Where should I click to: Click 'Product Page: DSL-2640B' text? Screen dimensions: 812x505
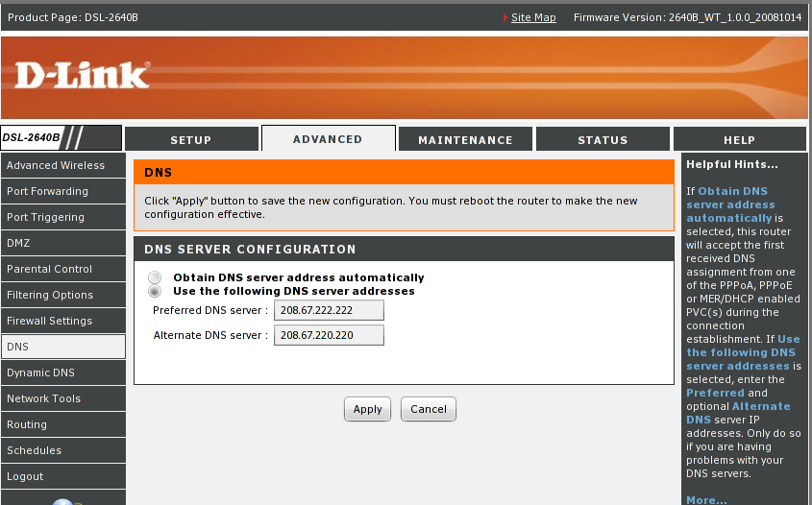72,17
